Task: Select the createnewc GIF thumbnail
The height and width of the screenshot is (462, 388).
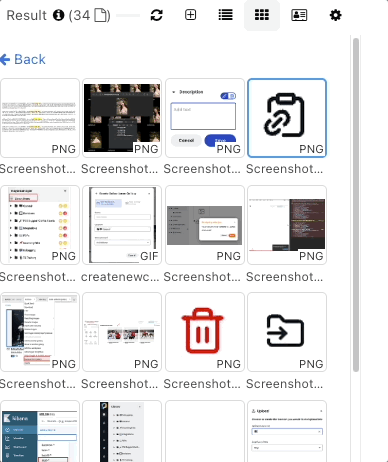Action: (x=122, y=225)
